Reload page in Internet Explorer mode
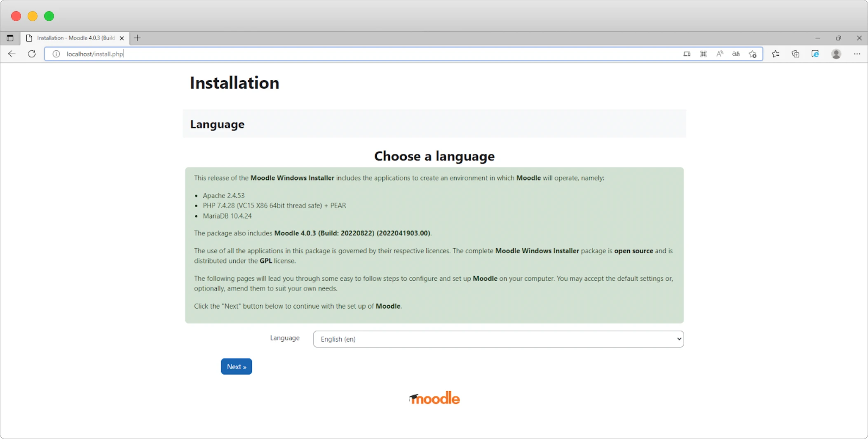868x439 pixels. pos(815,54)
